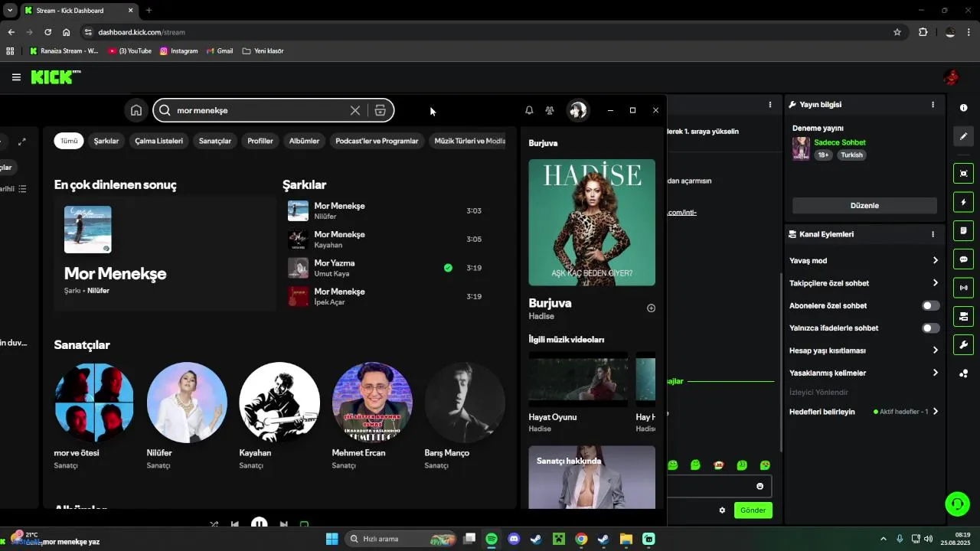Open the Hayat Oyunu video thumbnail
980x551 pixels.
click(578, 379)
